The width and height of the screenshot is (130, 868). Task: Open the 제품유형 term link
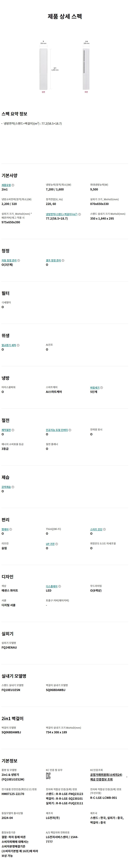coord(6,185)
